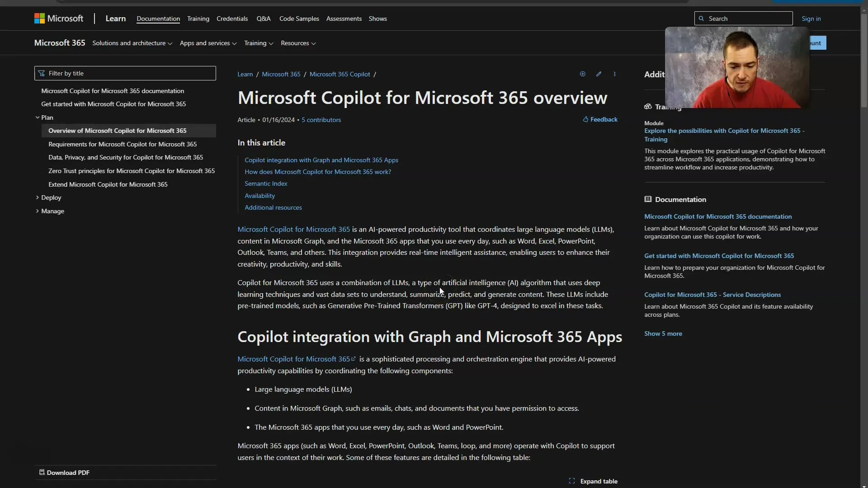Open the Apps and services dropdown

click(x=208, y=43)
